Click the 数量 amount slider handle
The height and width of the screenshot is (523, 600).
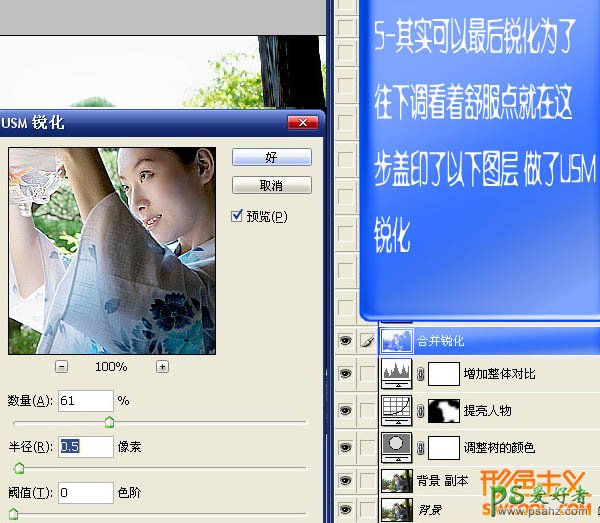pos(109,422)
